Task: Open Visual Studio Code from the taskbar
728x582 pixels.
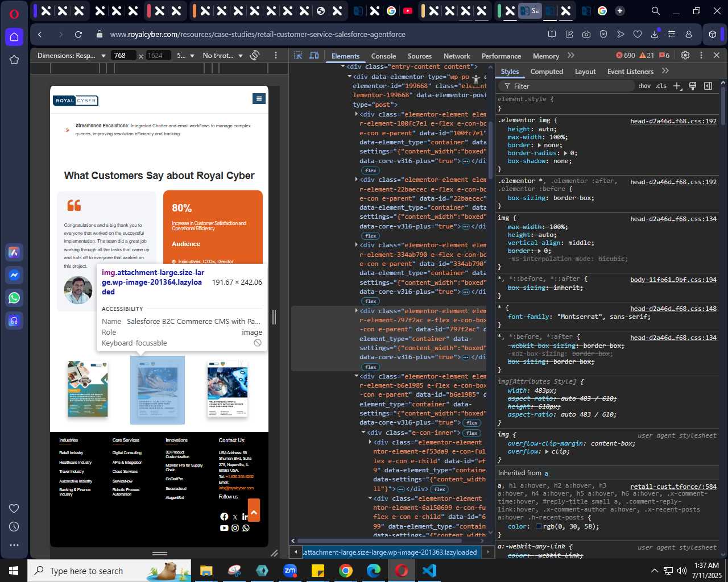Action: click(x=429, y=571)
